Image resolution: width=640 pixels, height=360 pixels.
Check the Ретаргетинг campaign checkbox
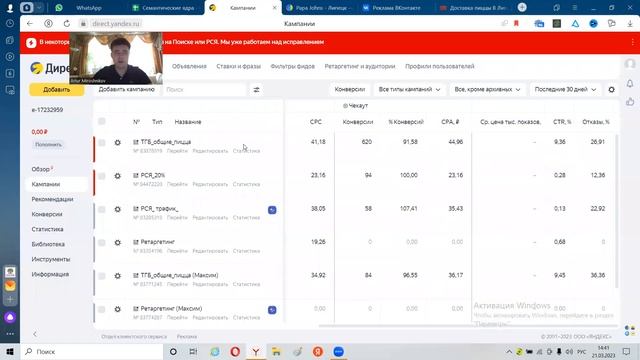tap(102, 242)
